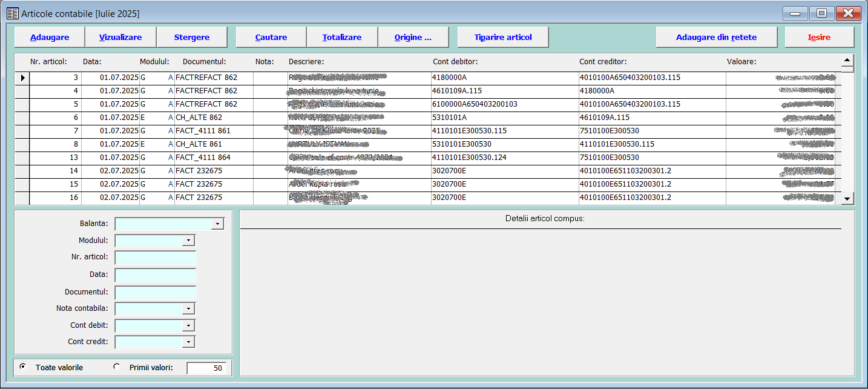The image size is (868, 389).
Task: Select the Toate valorile radio option
Action: click(23, 367)
